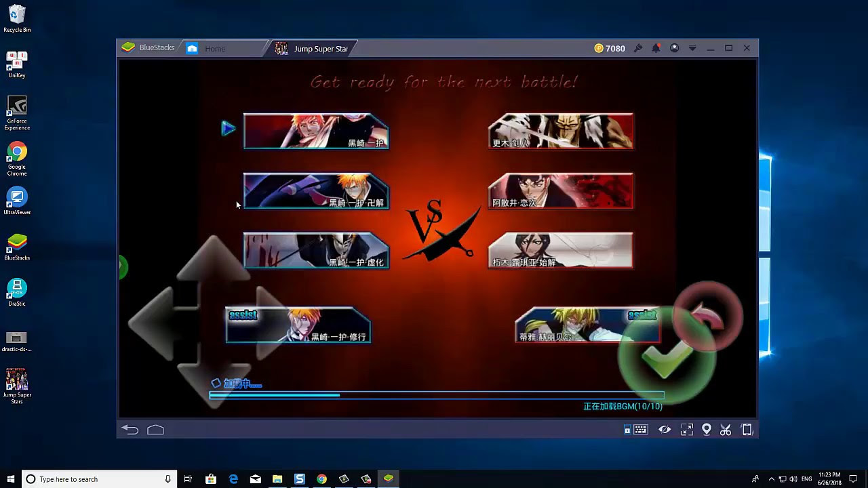
Task: Click the shake device phone icon
Action: click(x=747, y=430)
